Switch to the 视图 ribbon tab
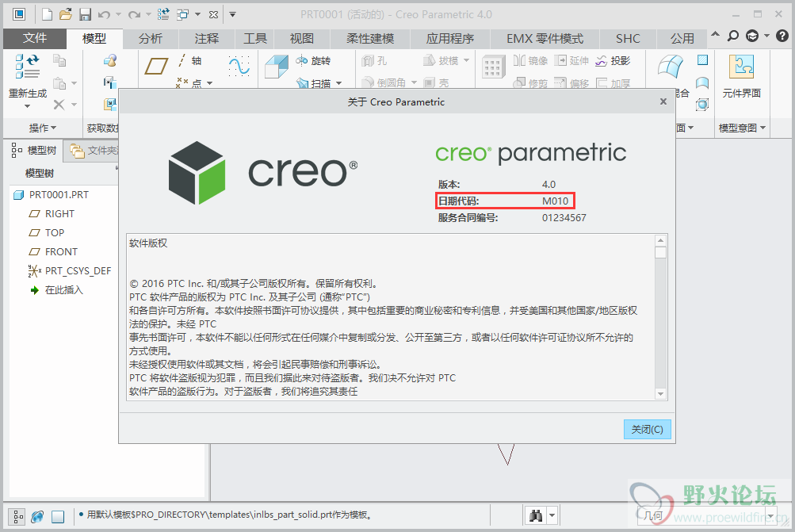795x532 pixels. 302,39
